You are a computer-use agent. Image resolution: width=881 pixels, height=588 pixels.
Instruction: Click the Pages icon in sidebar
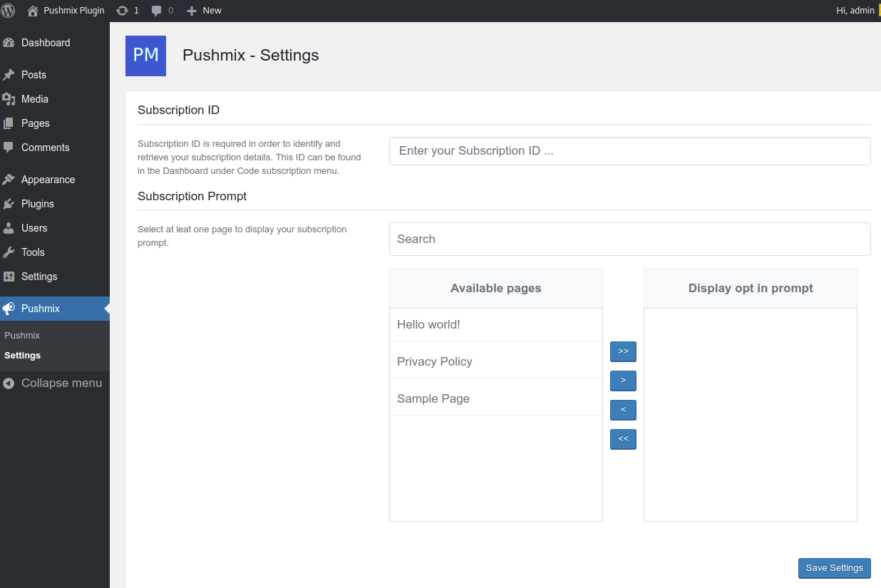point(9,123)
